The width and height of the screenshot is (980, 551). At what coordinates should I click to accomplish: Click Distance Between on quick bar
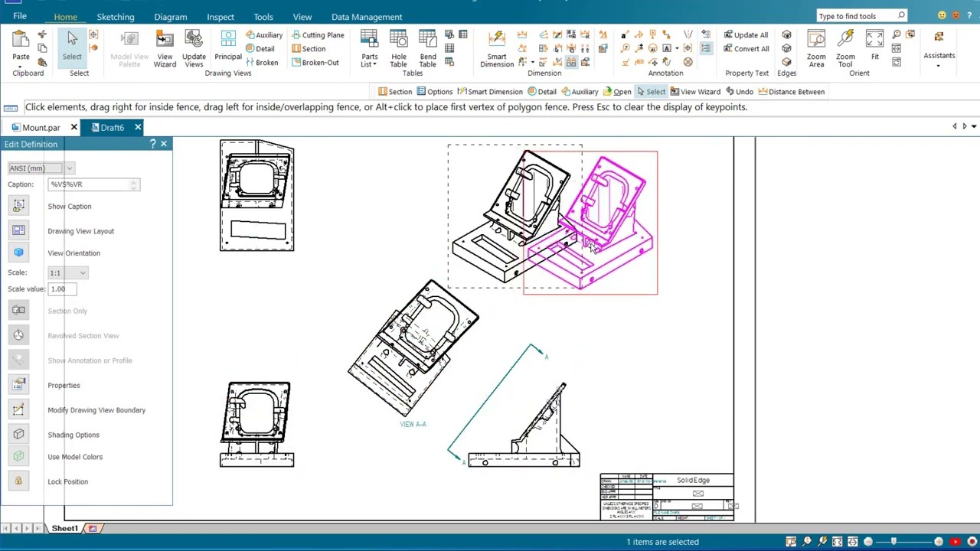[792, 92]
